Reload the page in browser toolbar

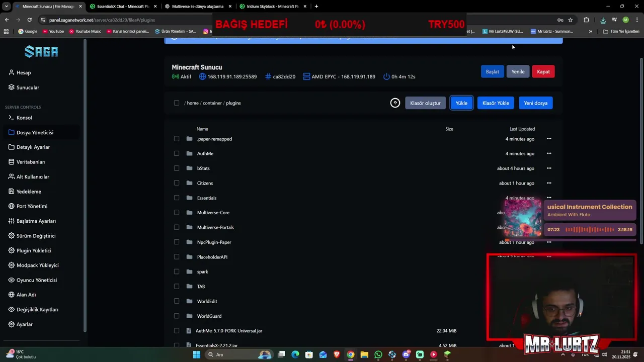(x=29, y=20)
